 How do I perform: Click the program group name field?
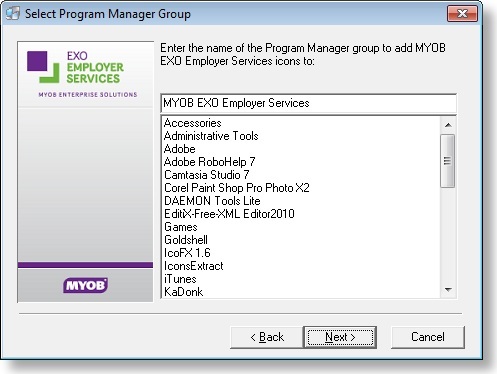click(x=309, y=103)
